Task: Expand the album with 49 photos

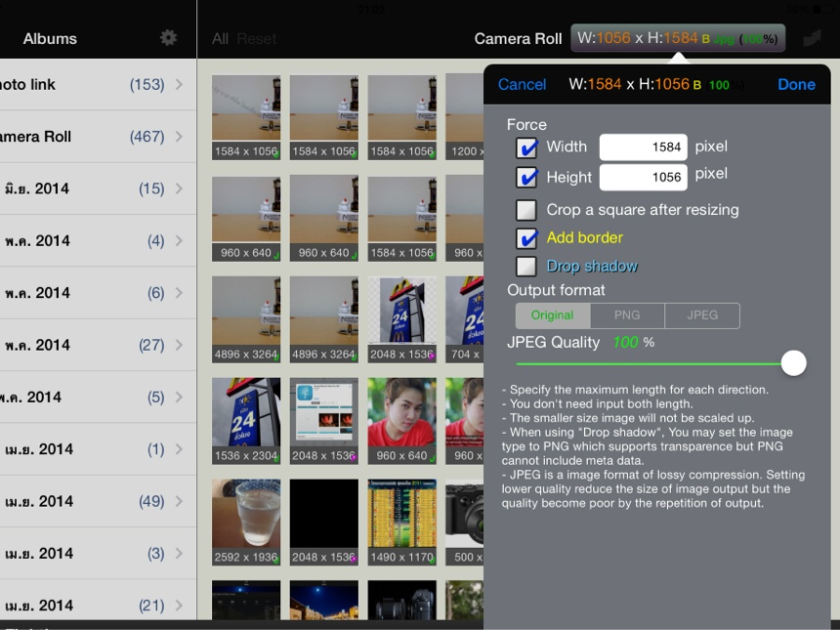Action: pos(98,501)
